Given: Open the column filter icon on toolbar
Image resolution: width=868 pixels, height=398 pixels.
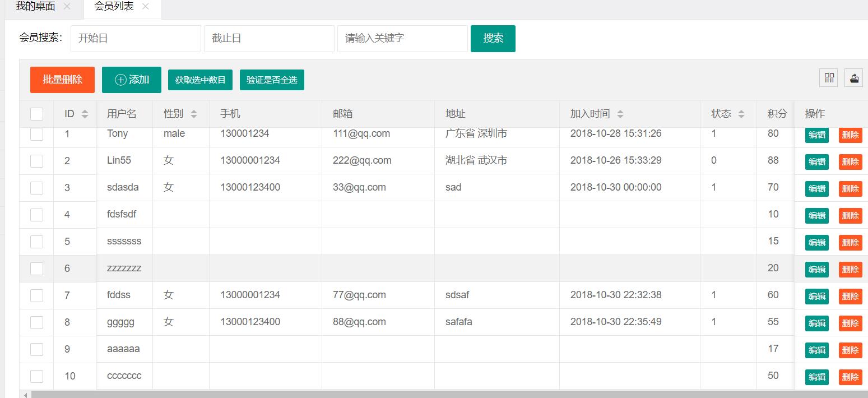Looking at the screenshot, I should pos(828,78).
